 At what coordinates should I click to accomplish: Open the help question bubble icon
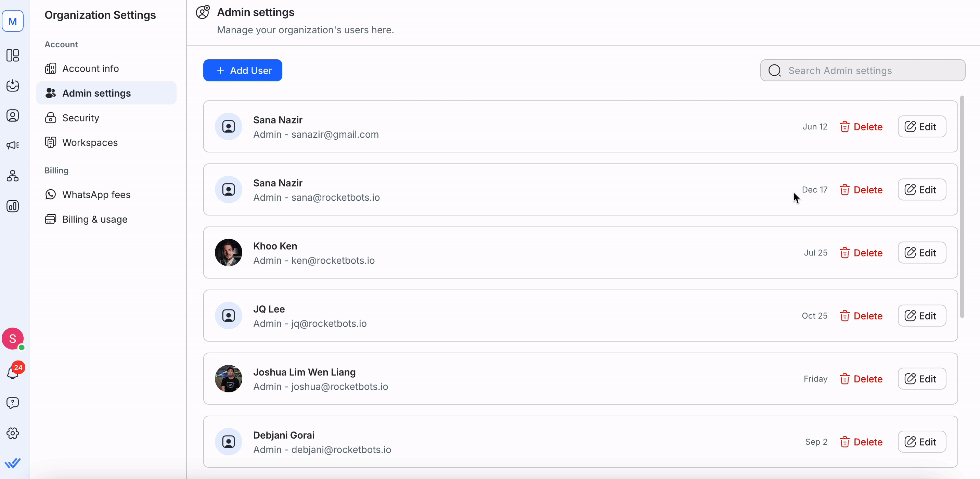13,403
